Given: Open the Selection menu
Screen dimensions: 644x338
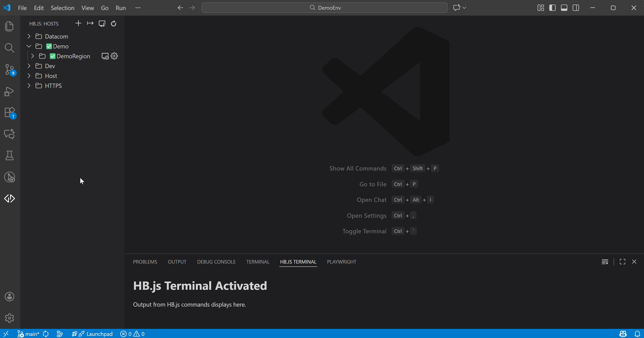Looking at the screenshot, I should point(63,8).
